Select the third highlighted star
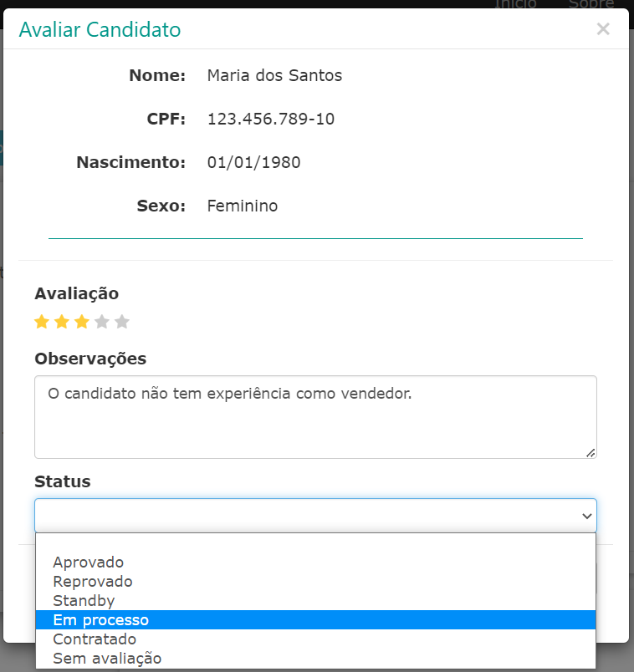 [81, 321]
